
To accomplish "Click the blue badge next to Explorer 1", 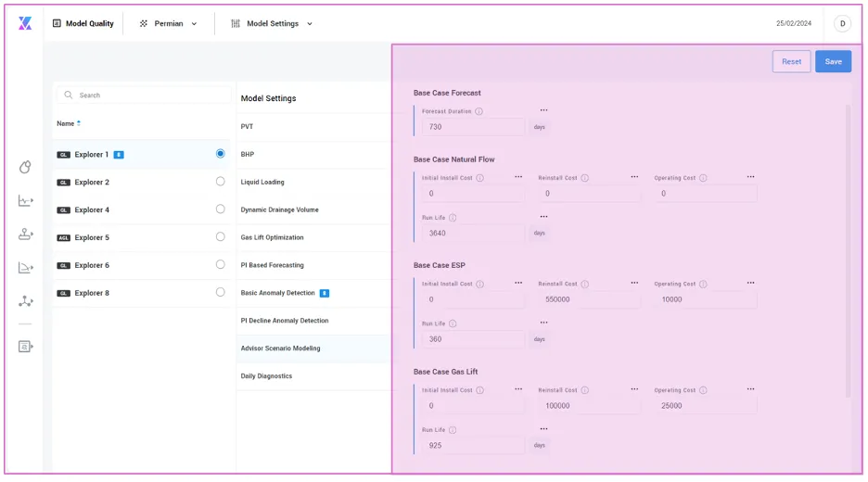I will tap(119, 155).
